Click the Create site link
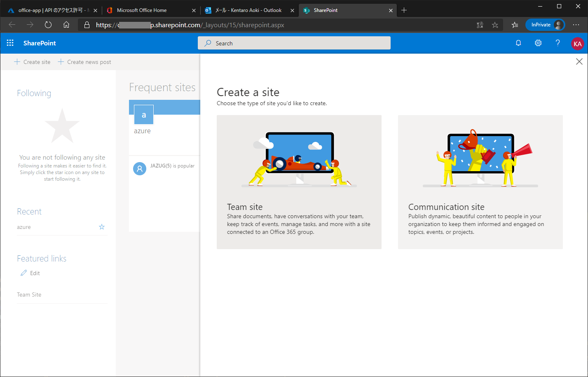The height and width of the screenshot is (377, 588). click(x=32, y=62)
